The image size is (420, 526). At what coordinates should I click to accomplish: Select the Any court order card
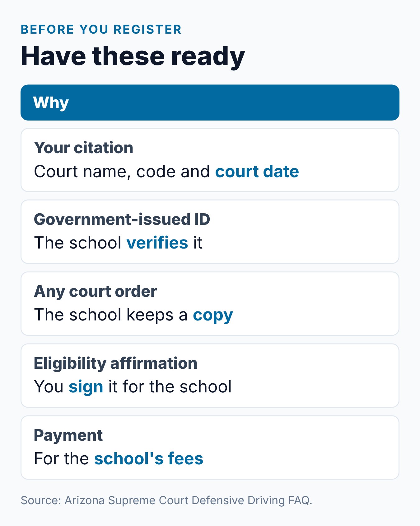pyautogui.click(x=210, y=304)
